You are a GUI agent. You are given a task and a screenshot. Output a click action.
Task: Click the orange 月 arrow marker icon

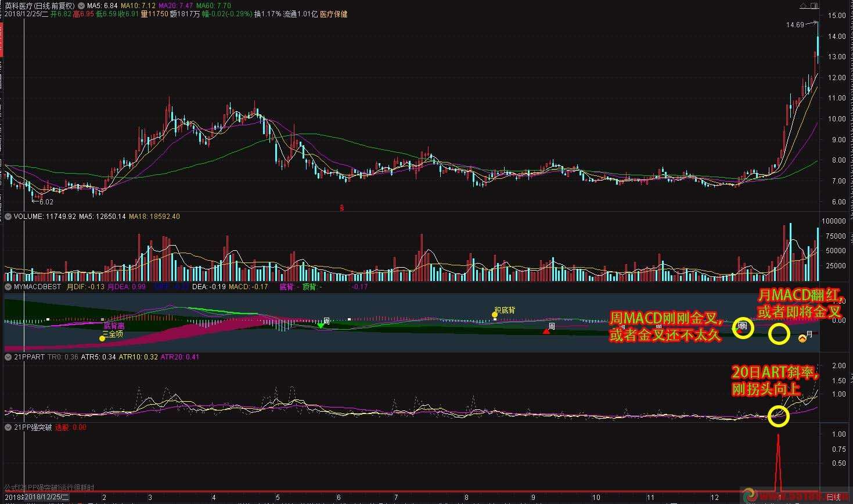click(802, 338)
